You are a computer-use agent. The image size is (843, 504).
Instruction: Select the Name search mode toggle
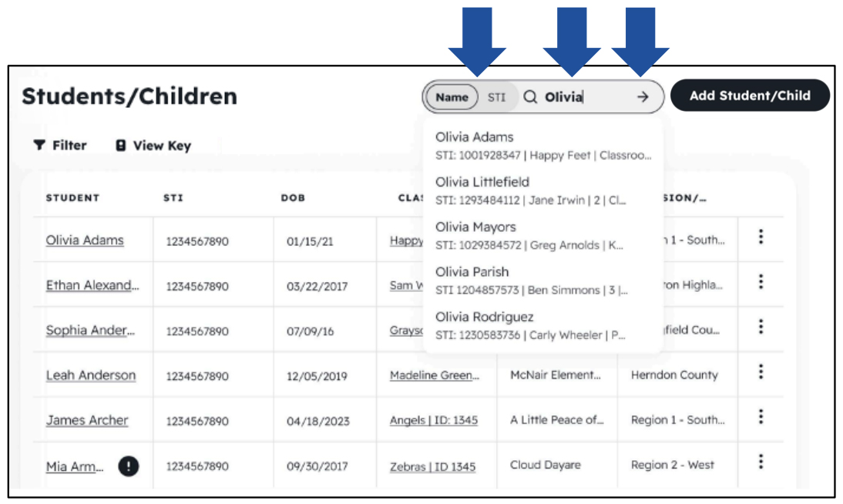pos(452,97)
